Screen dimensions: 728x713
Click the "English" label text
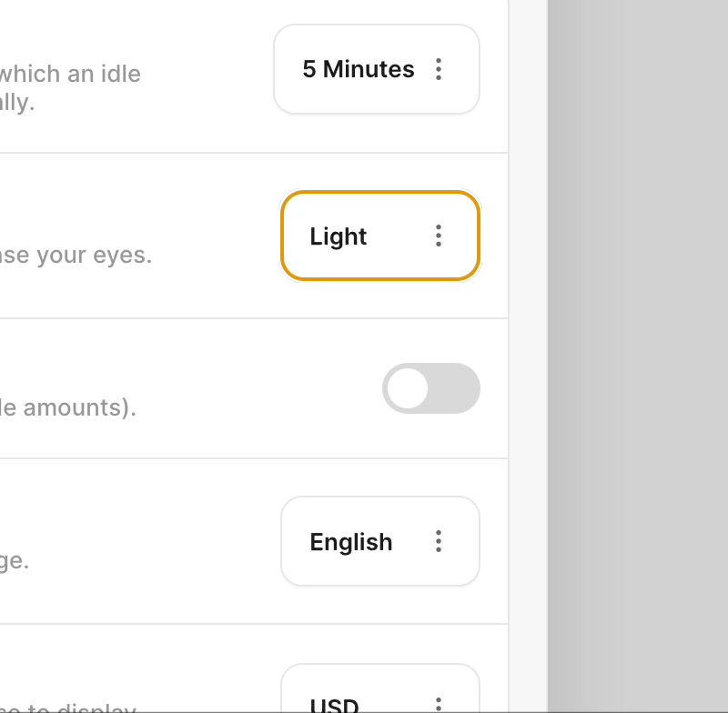(350, 542)
